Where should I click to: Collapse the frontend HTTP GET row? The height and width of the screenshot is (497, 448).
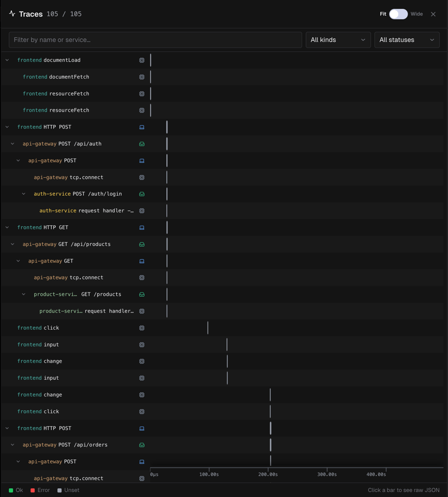point(7,228)
